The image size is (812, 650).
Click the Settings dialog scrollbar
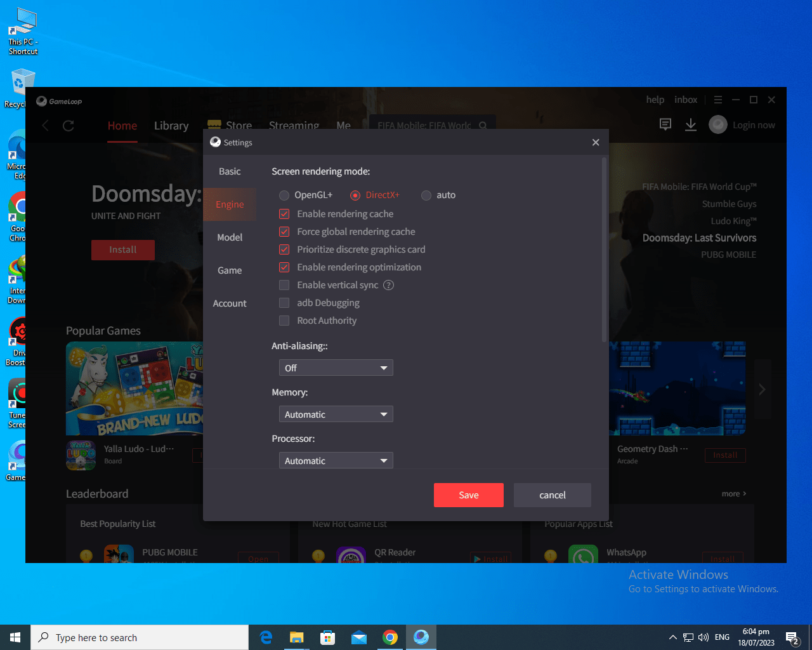click(x=605, y=251)
